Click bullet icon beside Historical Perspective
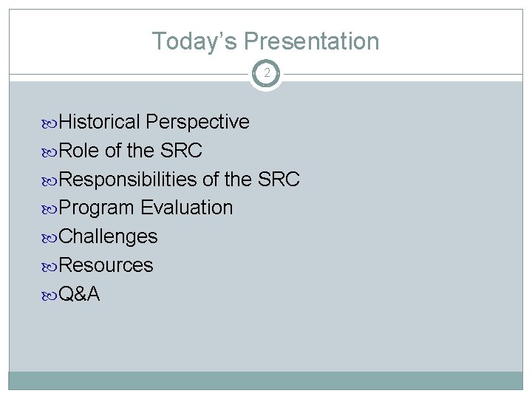This screenshot has width=532, height=399. tap(50, 124)
